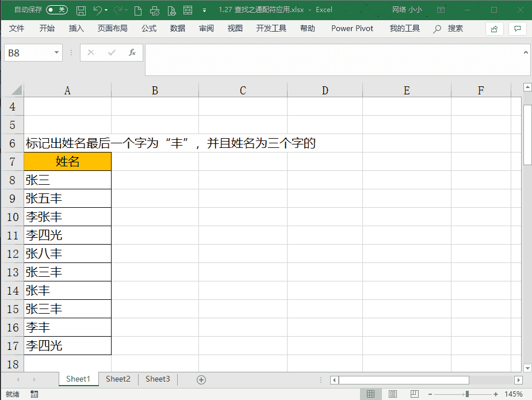The height and width of the screenshot is (400, 532).
Task: Click the Save icon in quick access toolbar
Action: (x=81, y=10)
